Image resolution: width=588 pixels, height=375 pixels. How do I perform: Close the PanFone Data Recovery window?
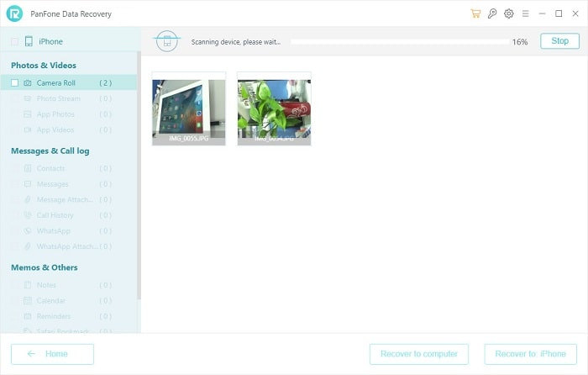pos(575,14)
